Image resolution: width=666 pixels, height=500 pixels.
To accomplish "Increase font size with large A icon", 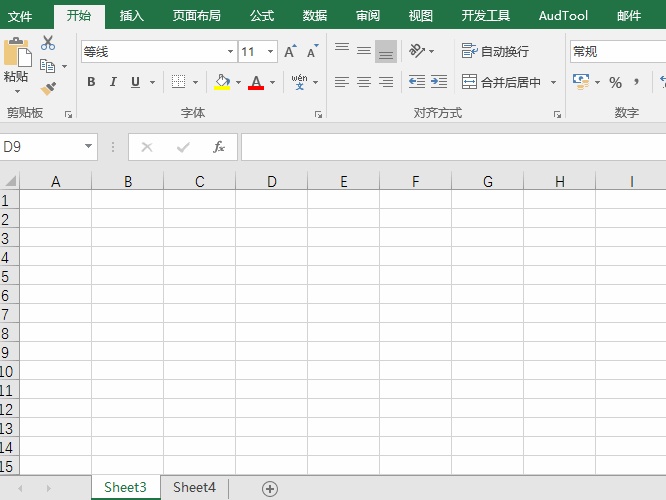I will click(x=291, y=51).
